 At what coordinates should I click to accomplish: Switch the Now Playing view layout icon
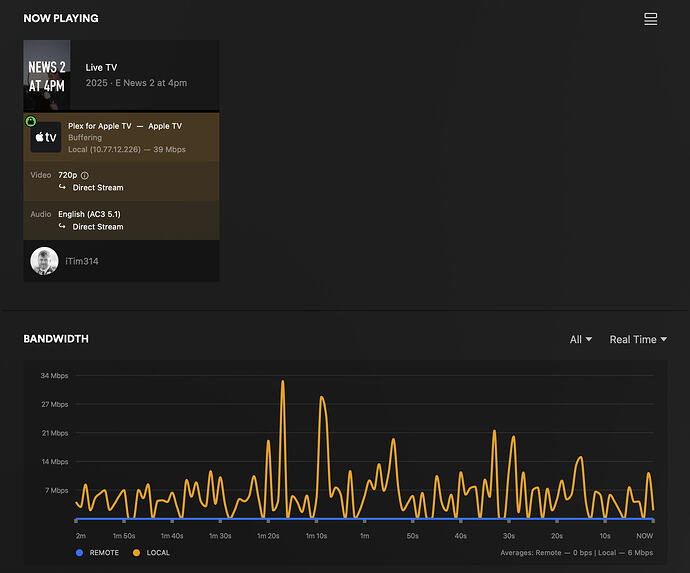(x=650, y=19)
